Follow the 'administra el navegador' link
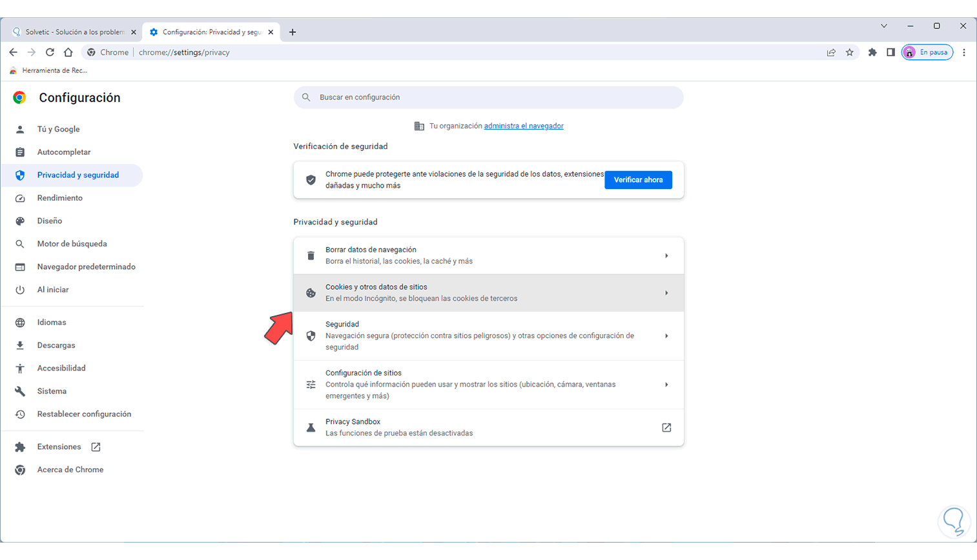Screen dimensions: 977x560 pyautogui.click(x=524, y=126)
